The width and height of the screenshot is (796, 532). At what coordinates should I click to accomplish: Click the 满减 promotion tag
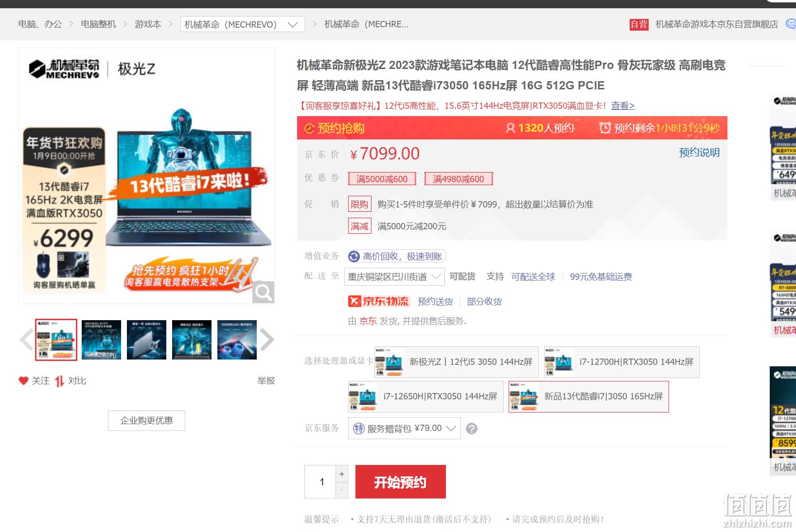[359, 226]
